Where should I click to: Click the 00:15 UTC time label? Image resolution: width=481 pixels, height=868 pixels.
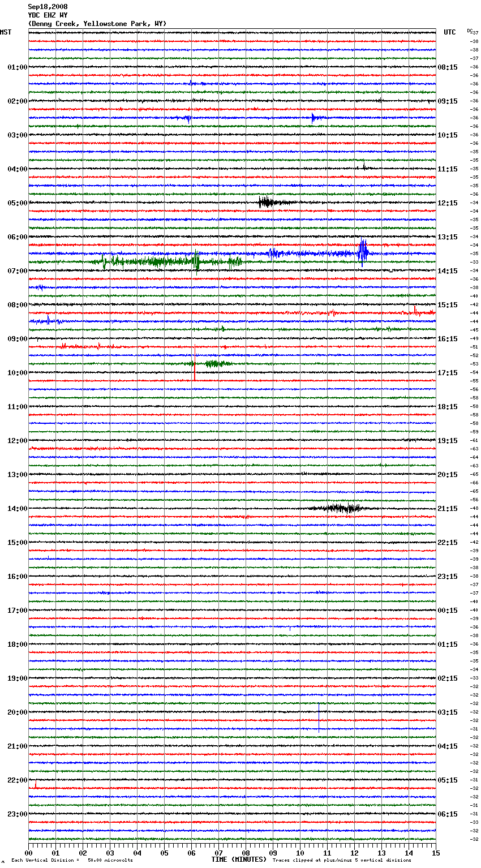448,611
